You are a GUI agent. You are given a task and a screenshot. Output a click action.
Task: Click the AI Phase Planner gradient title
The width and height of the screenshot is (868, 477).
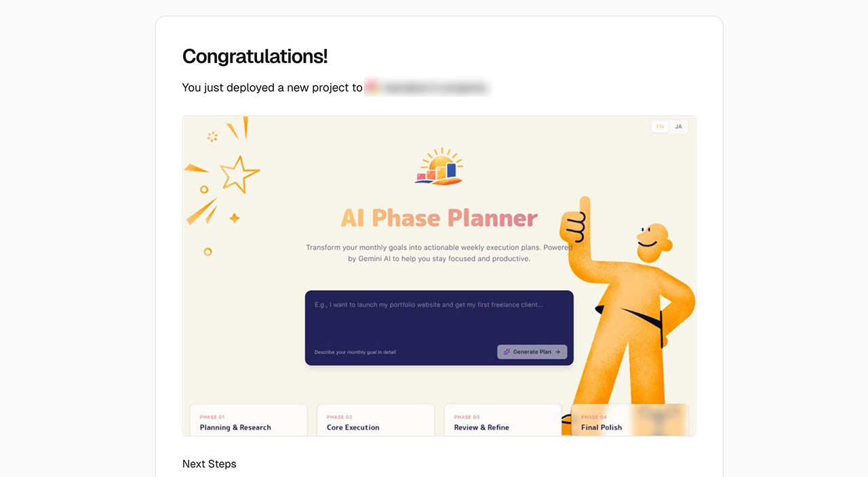(439, 218)
